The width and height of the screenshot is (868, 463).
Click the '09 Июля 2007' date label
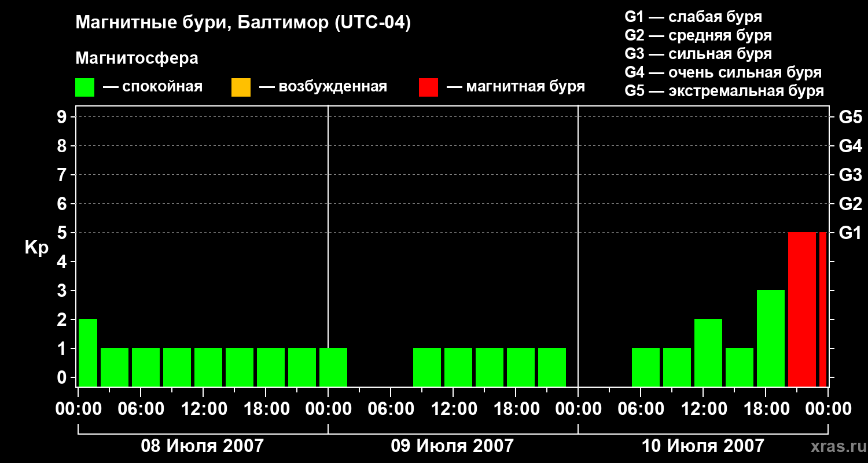click(x=453, y=446)
